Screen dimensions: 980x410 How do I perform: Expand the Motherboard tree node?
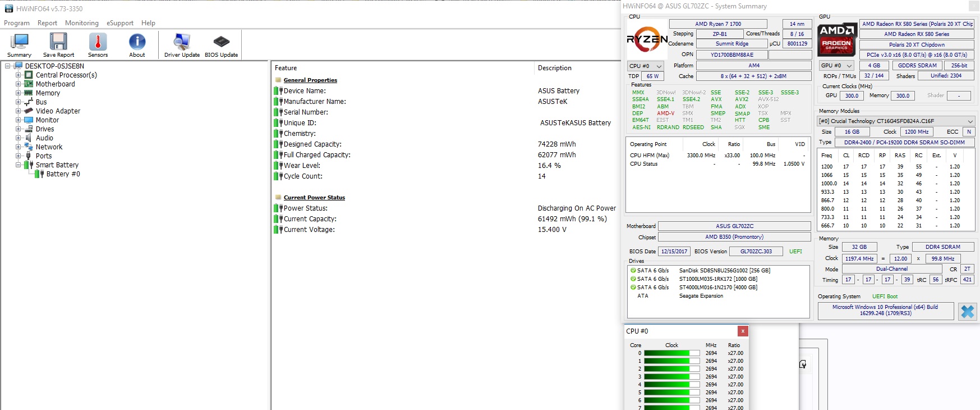18,84
